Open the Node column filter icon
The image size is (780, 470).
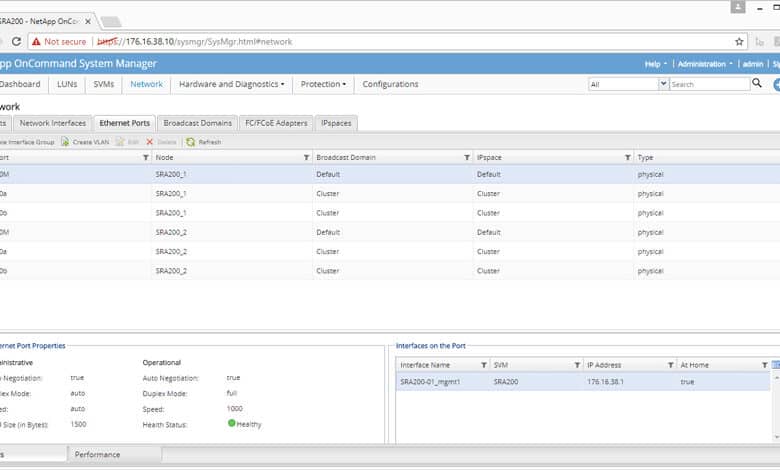[306, 157]
